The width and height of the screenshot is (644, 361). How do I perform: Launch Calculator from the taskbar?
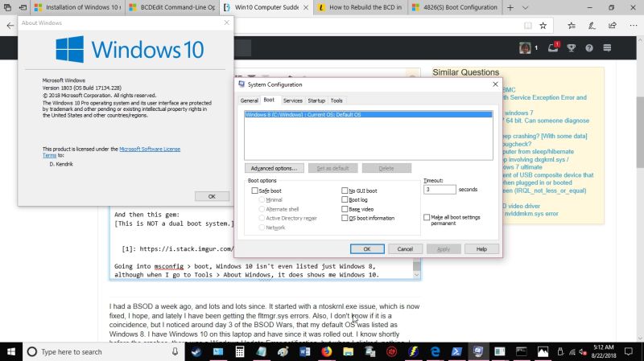(239, 351)
